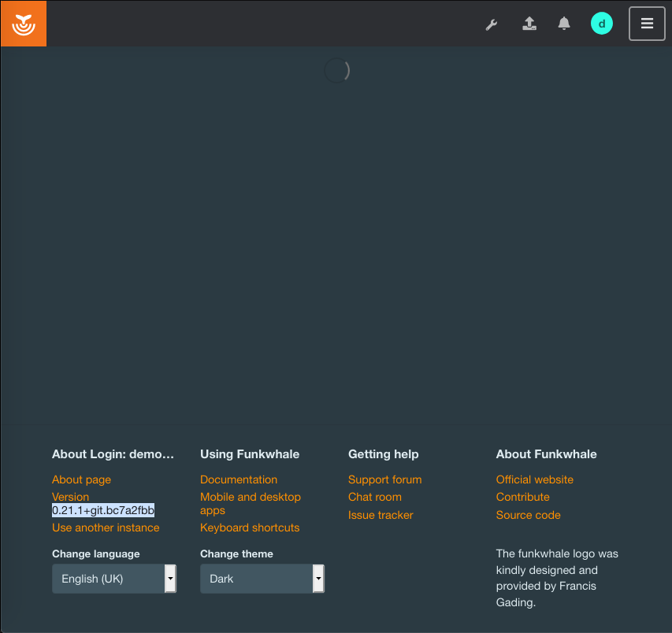This screenshot has width=672, height=633.
Task: Open the Source code link
Action: tap(528, 515)
